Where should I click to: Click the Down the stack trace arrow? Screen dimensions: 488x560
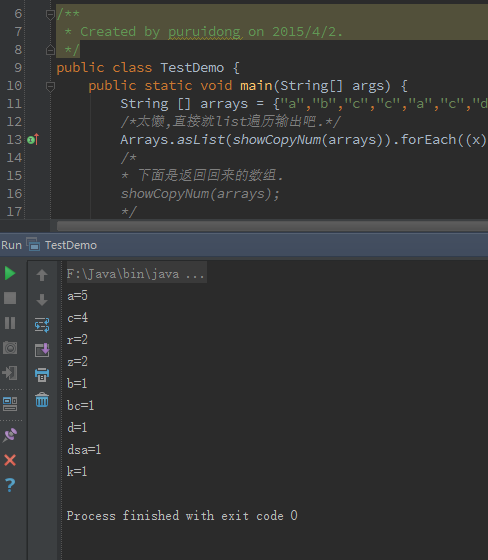click(x=42, y=300)
